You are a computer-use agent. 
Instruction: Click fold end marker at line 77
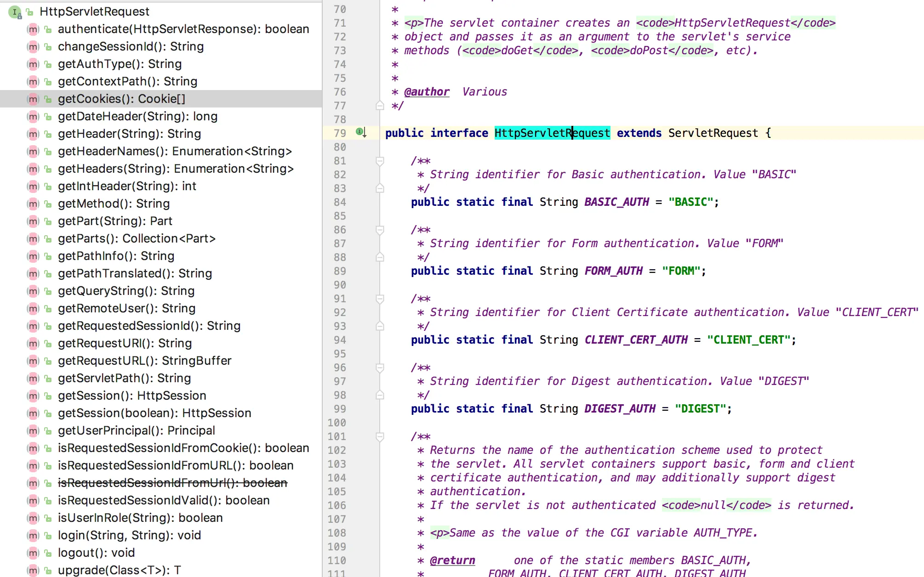[x=380, y=106]
